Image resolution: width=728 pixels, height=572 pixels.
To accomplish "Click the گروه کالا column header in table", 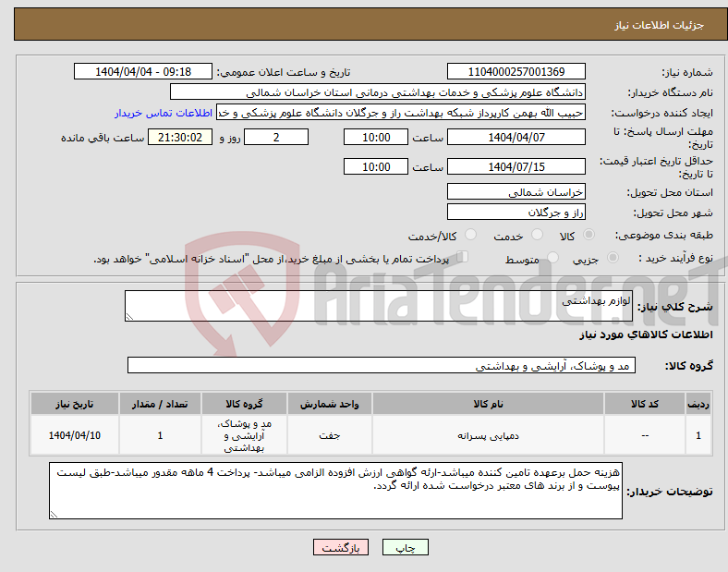I will (244, 404).
